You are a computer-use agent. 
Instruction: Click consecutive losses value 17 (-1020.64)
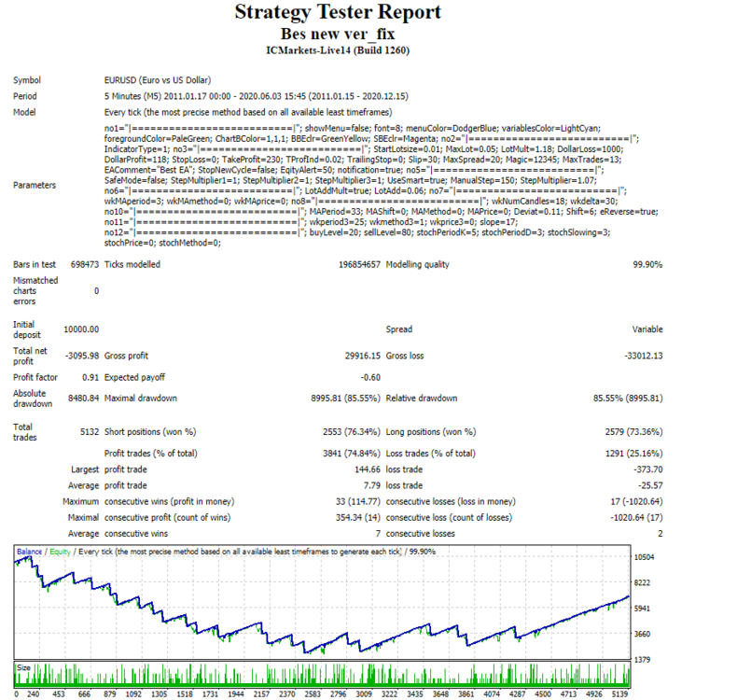point(636,501)
